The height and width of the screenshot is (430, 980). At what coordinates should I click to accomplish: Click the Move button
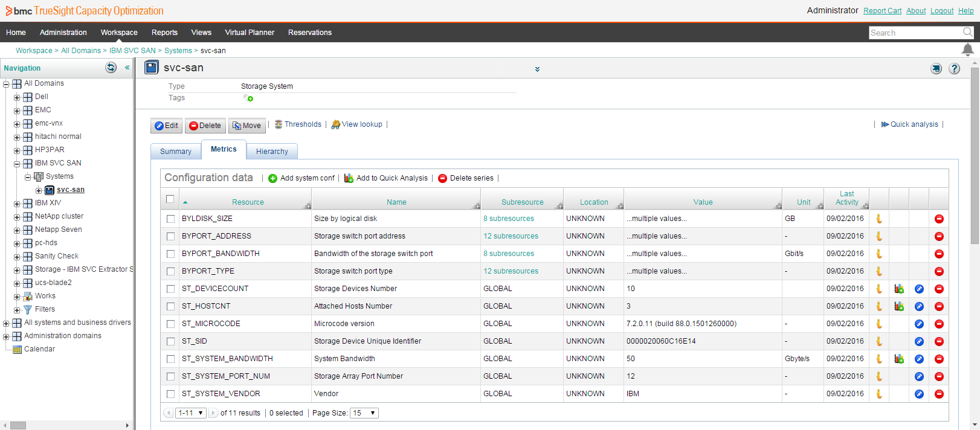click(x=247, y=126)
